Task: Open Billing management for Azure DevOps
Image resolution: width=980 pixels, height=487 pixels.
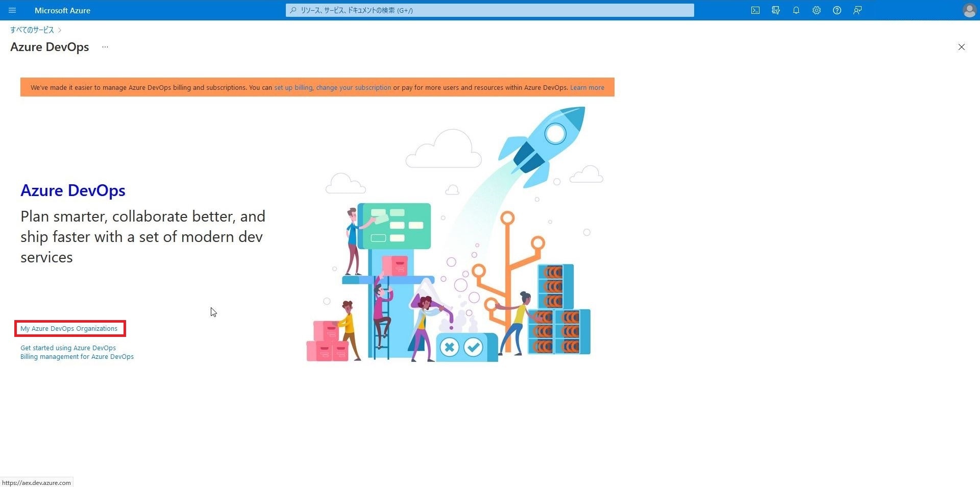Action: click(77, 356)
